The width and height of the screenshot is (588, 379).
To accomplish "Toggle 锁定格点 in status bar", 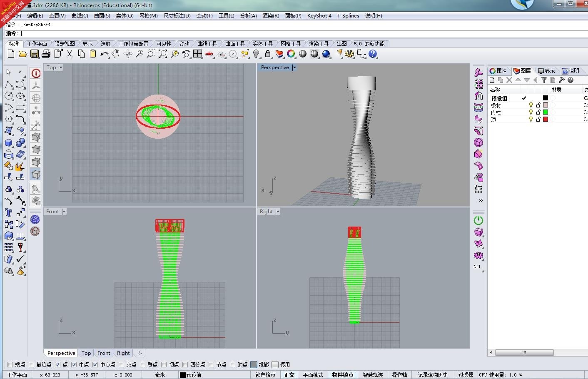I will 265,375.
